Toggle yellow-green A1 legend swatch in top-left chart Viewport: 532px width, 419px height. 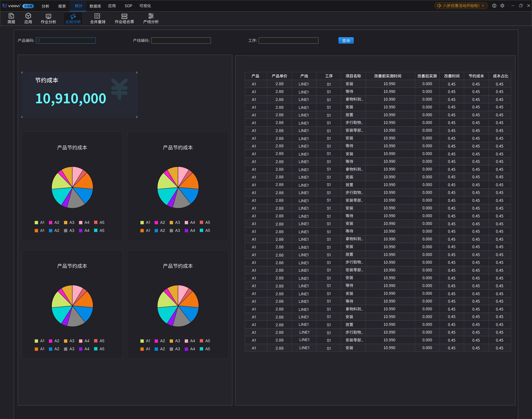(36, 223)
